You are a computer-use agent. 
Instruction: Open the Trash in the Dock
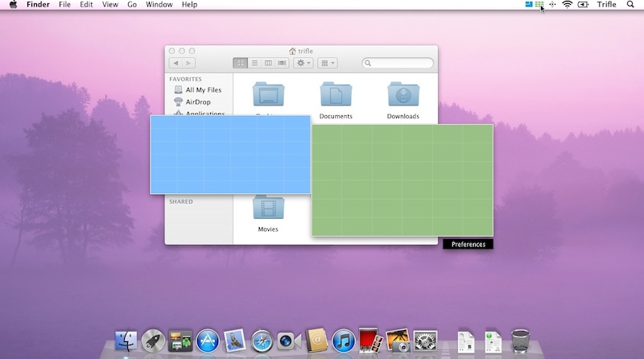pos(520,340)
